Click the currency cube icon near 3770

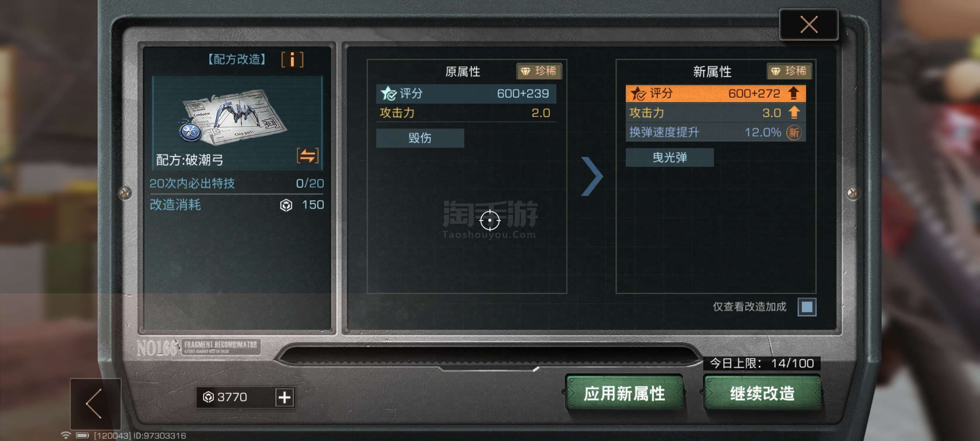208,397
